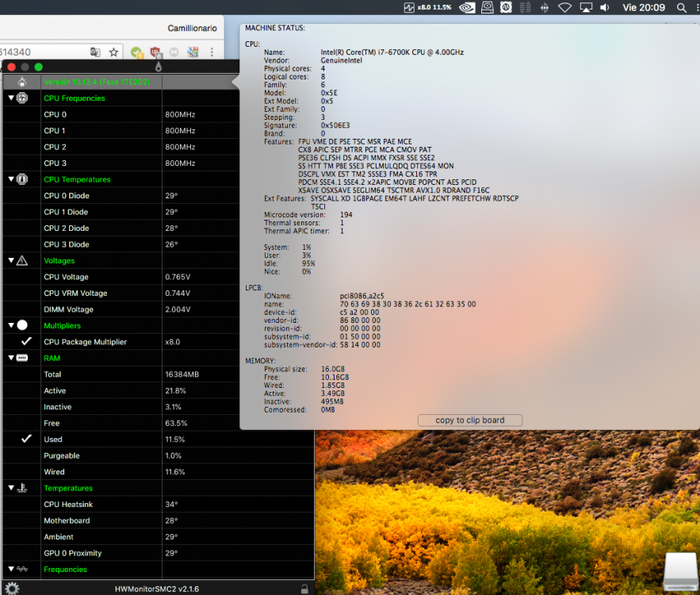Open Bluetooth menu bar icon
This screenshot has height=595, width=700.
tap(545, 8)
